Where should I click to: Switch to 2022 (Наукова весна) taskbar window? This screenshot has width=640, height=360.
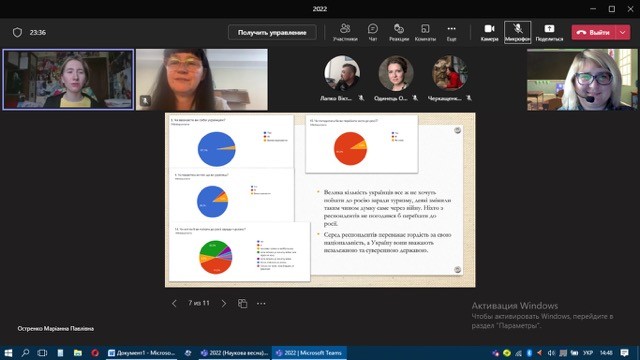point(235,353)
